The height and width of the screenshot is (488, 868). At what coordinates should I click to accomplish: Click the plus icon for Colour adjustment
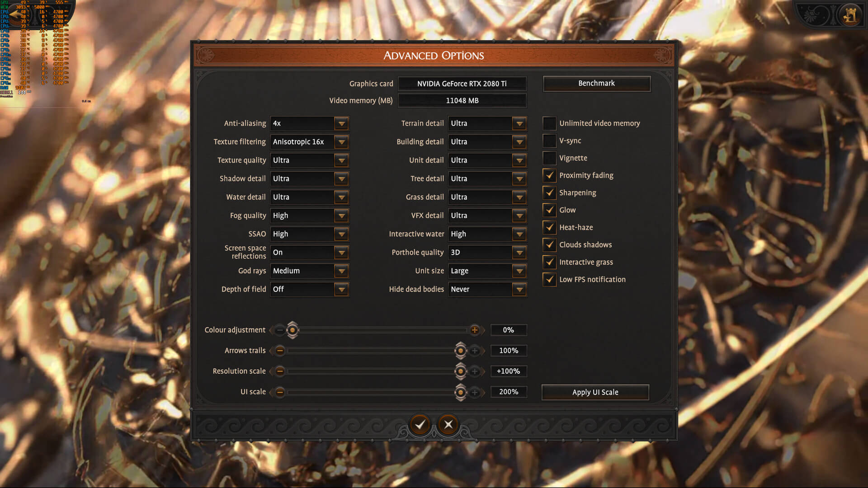474,330
